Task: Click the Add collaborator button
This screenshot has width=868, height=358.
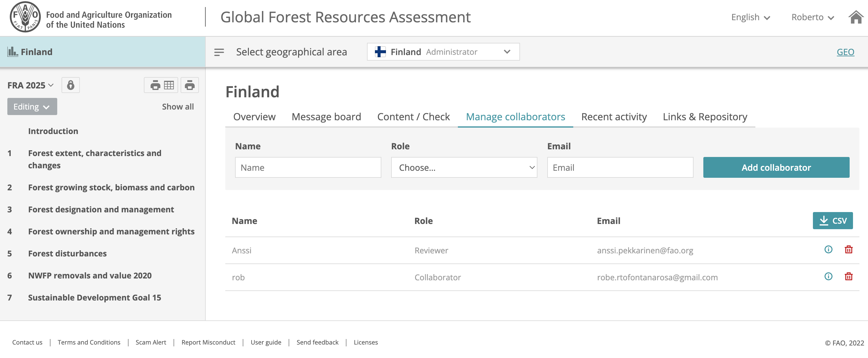Action: (x=776, y=167)
